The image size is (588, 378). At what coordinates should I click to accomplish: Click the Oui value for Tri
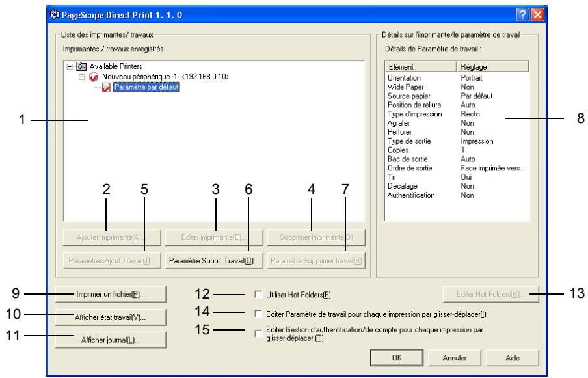point(466,177)
